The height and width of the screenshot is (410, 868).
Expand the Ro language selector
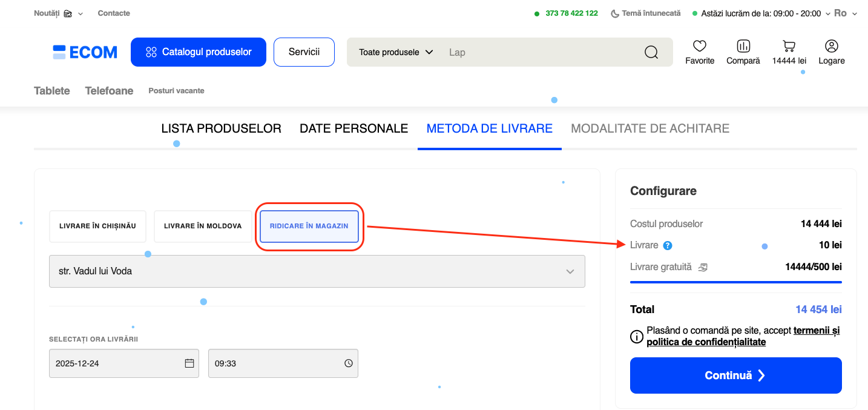tap(846, 13)
